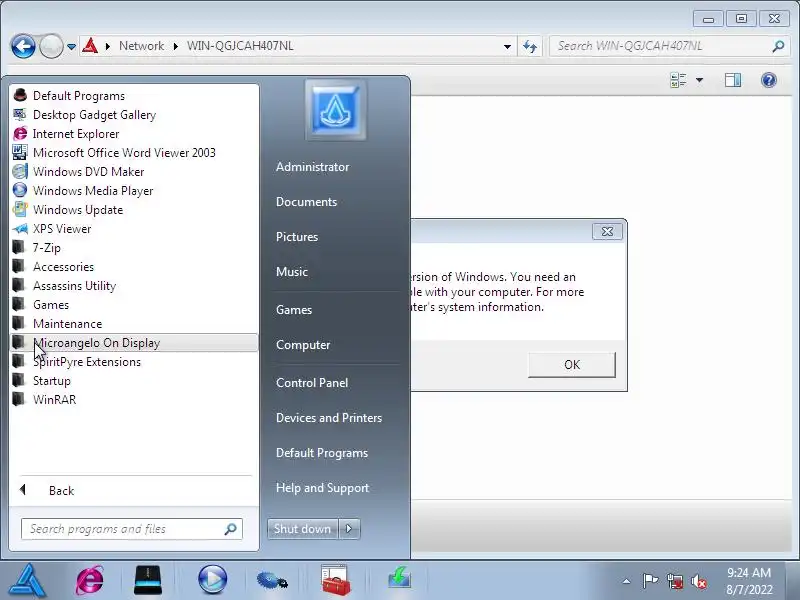Viewport: 800px width, 600px height.
Task: Open the Administrator personal folder
Action: click(x=312, y=167)
